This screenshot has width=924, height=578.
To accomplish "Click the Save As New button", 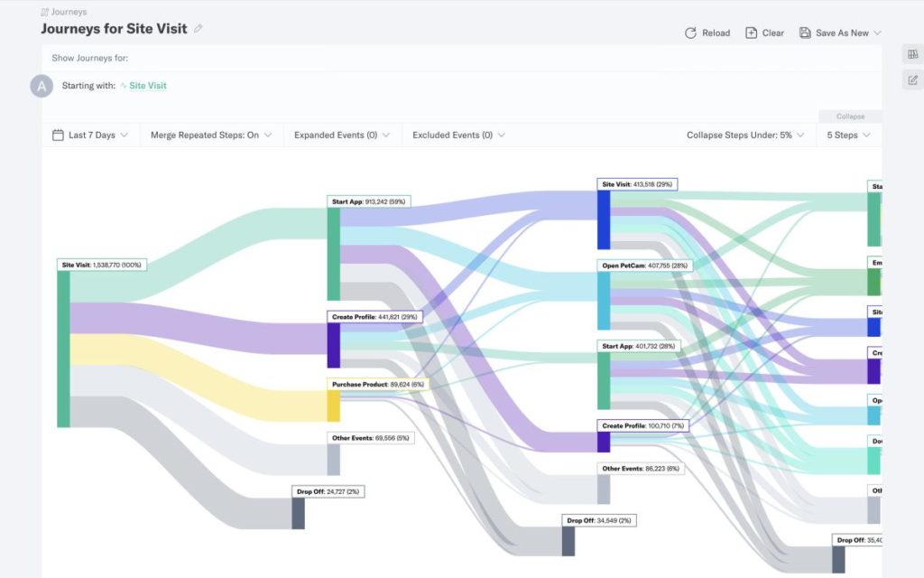I will [839, 33].
